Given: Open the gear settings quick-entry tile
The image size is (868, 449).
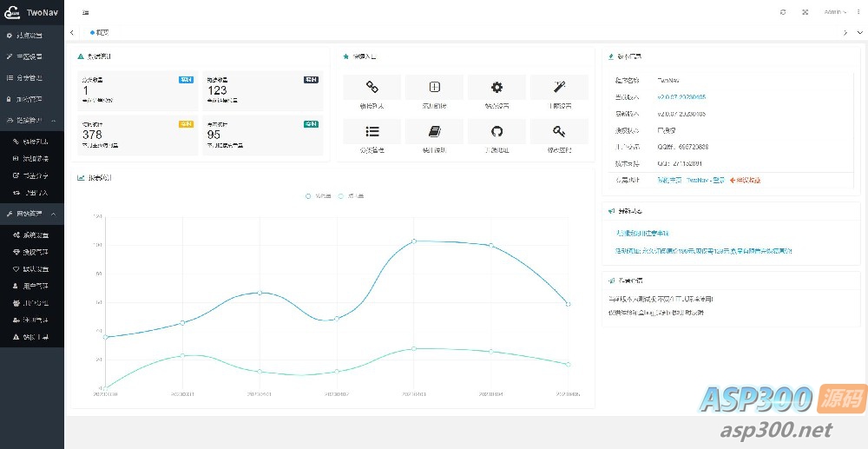Looking at the screenshot, I should click(496, 87).
